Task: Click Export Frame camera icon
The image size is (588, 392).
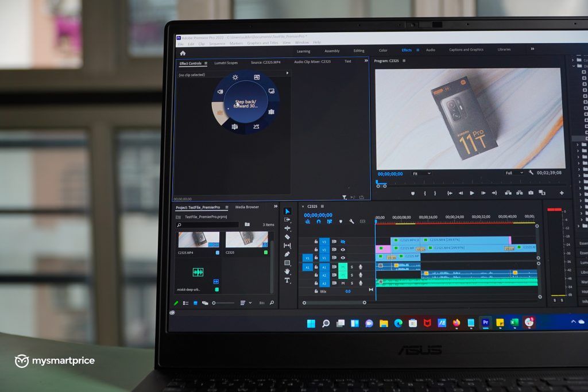Action: [531, 193]
